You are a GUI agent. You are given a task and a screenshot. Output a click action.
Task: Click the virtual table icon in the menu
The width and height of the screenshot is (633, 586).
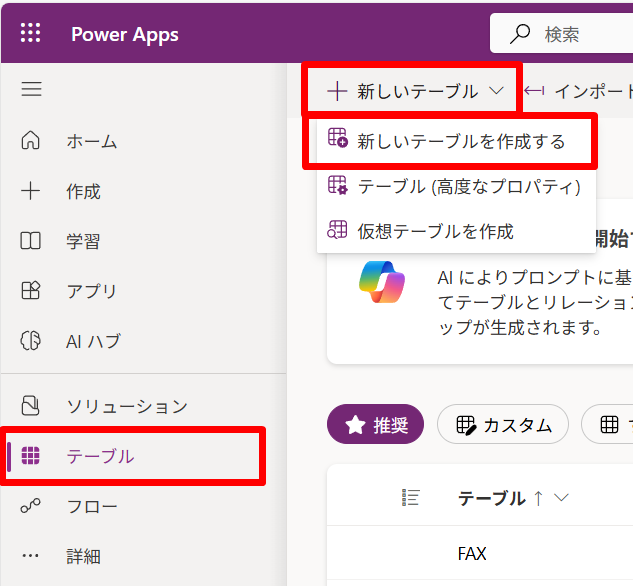(337, 230)
